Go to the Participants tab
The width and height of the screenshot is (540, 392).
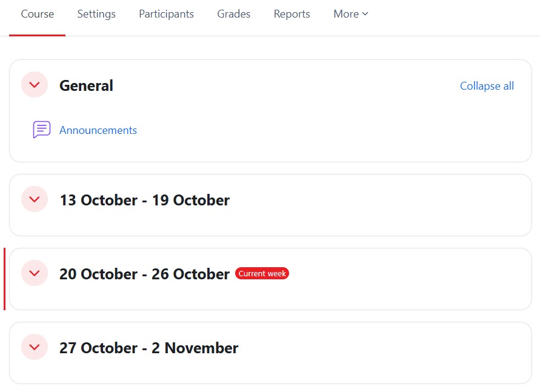166,14
